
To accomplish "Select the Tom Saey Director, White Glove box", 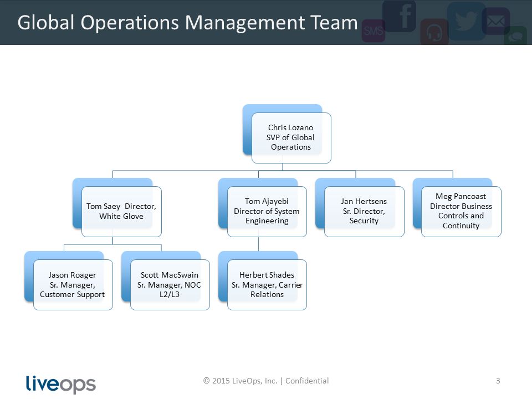I will coord(121,211).
